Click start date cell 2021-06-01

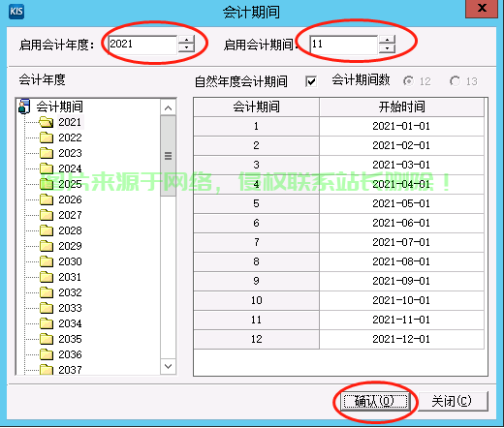click(401, 223)
